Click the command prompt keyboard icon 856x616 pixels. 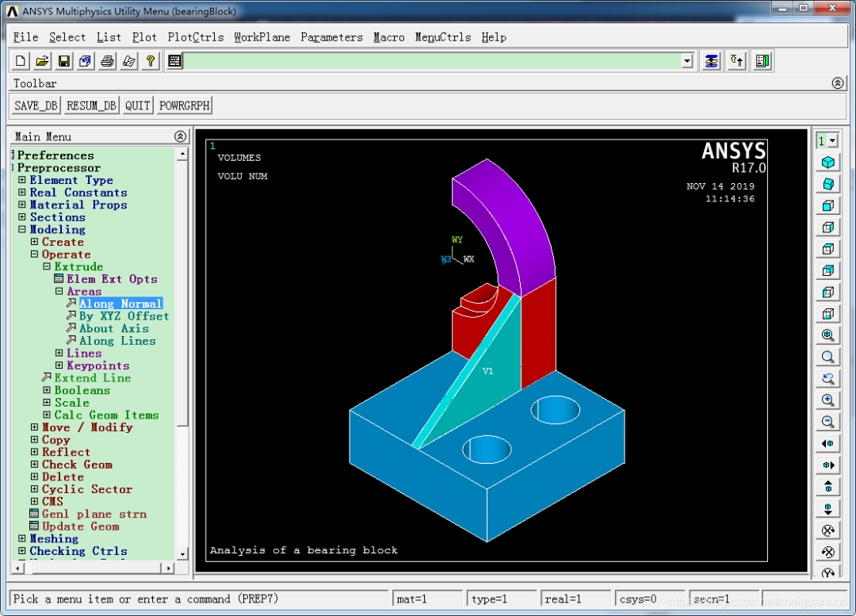click(174, 61)
